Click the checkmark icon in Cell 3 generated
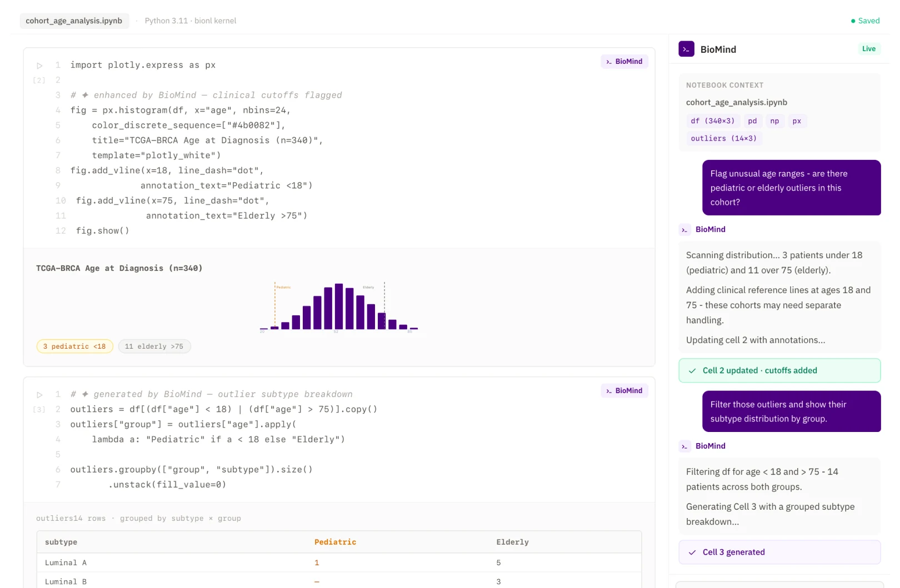900x588 pixels. tap(692, 552)
